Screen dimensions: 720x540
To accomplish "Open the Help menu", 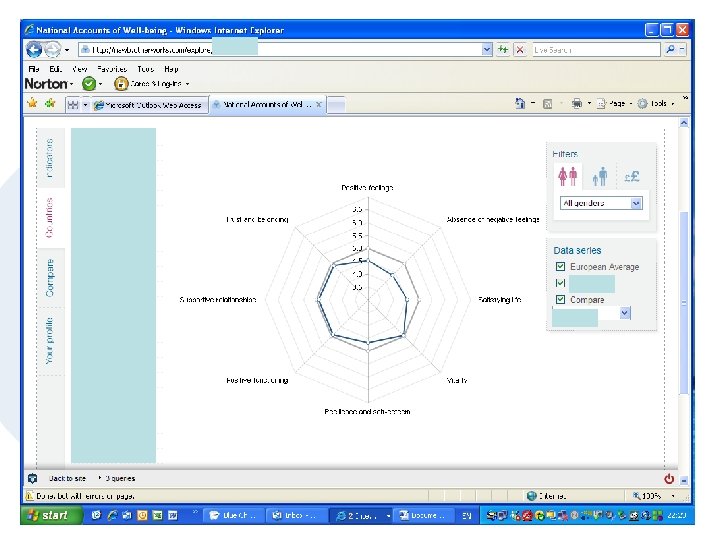I will tap(171, 69).
